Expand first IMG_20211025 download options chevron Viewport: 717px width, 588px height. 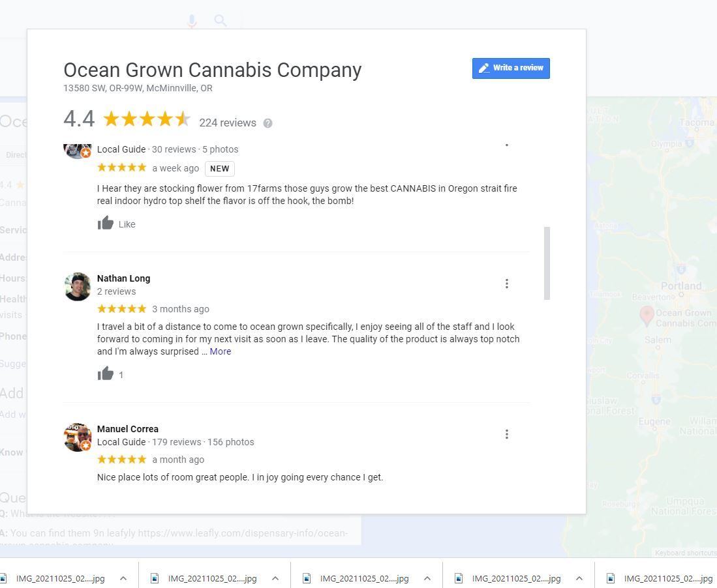coord(123,578)
